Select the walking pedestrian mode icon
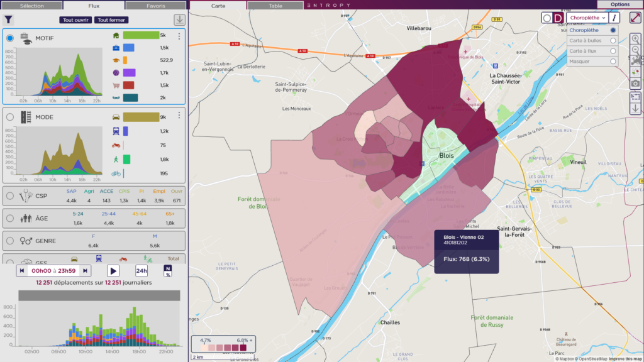Screen dimensions: 644x362 point(116,159)
